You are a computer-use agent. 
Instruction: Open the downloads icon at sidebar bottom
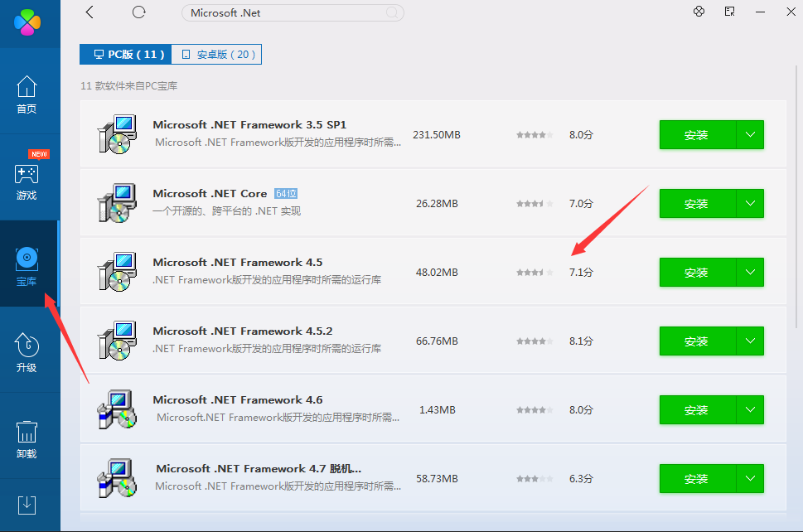click(27, 505)
